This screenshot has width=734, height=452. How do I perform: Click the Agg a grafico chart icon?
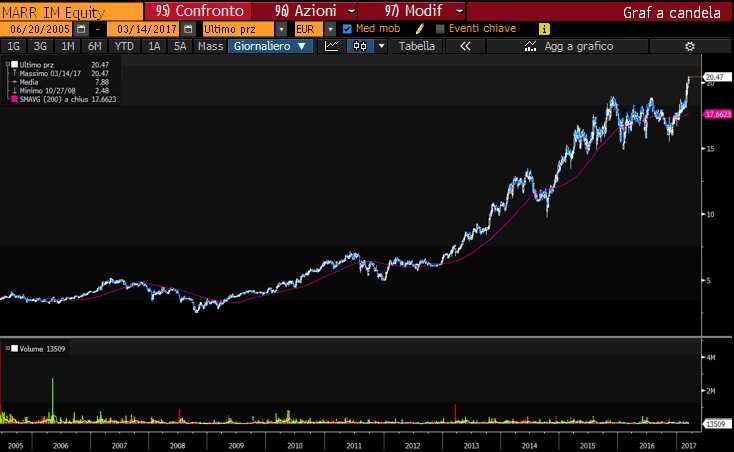click(530, 46)
